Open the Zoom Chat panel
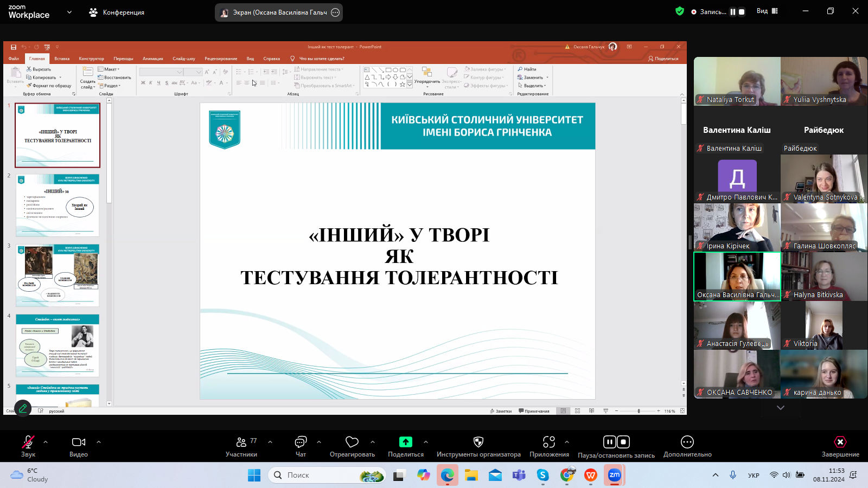Screen dimensions: 868x488 301,446
